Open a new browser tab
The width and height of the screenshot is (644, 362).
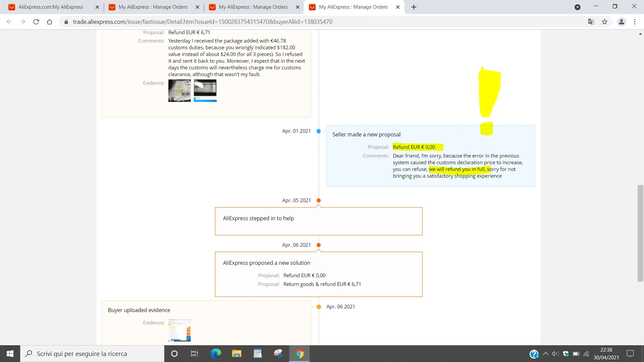coord(414,7)
